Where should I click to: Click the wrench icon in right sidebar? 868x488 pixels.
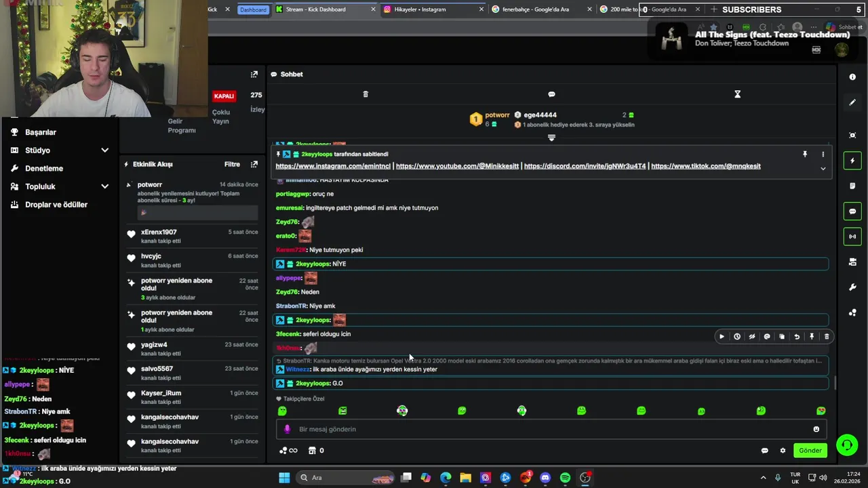coord(852,287)
